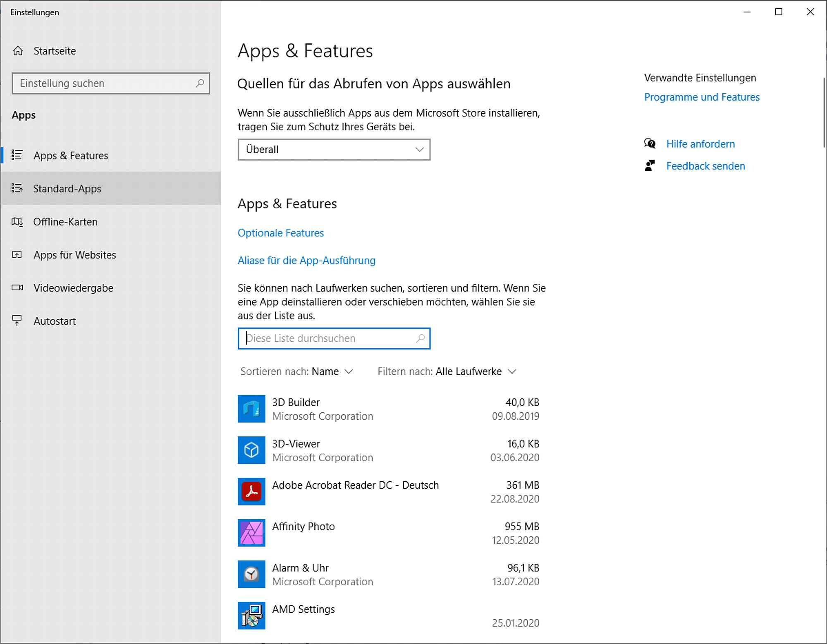Click the AMD Settings installer icon
The width and height of the screenshot is (827, 644).
click(251, 615)
